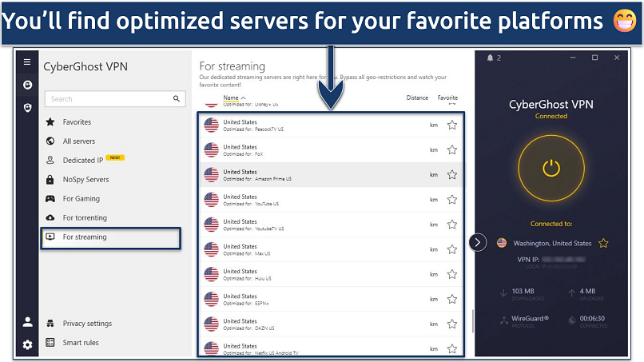Click US flag of ESPN+ row
This screenshot has width=644, height=362.
pos(211,299)
